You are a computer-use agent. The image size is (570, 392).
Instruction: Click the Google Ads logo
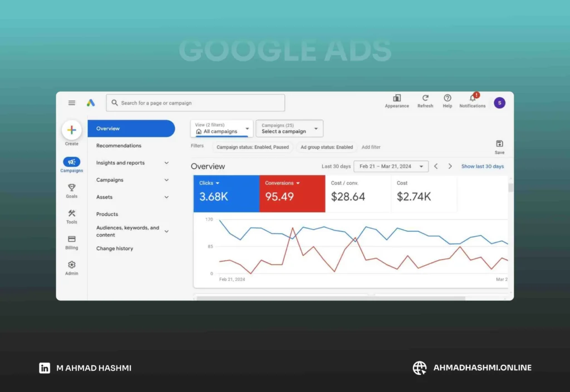[91, 103]
